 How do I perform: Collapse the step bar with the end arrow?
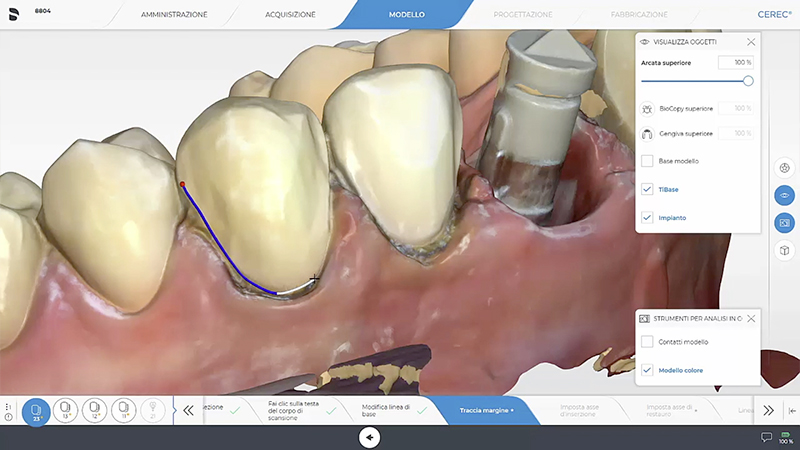tap(792, 410)
